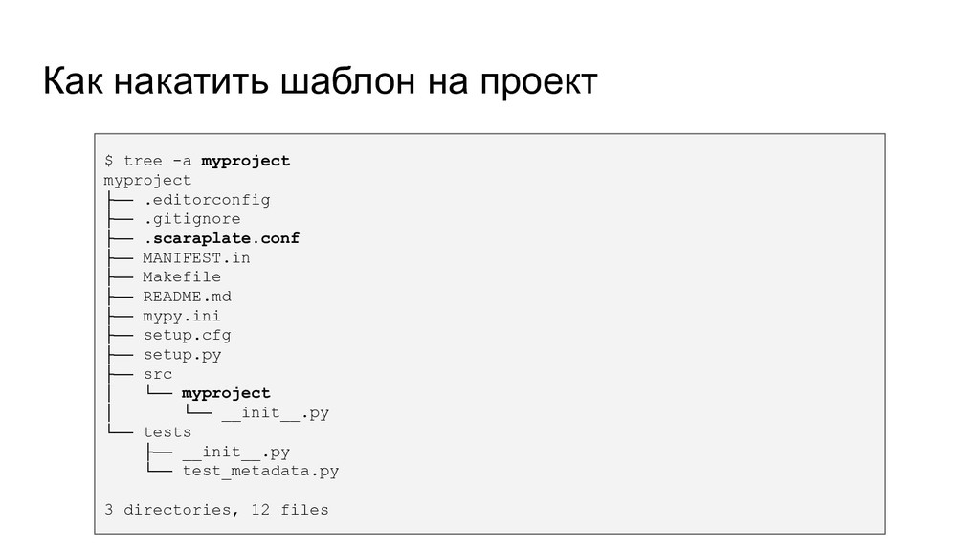The image size is (980, 551).
Task: Select the setup.cfg file entry
Action: (187, 336)
